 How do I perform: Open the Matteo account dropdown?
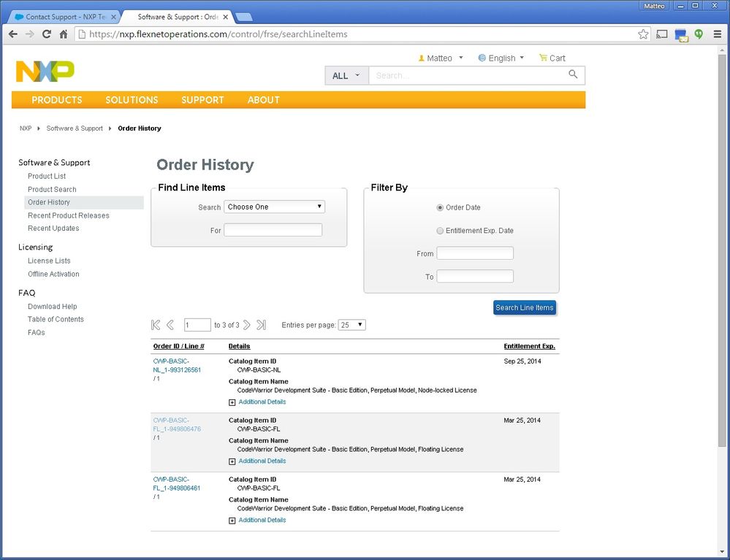pos(441,58)
